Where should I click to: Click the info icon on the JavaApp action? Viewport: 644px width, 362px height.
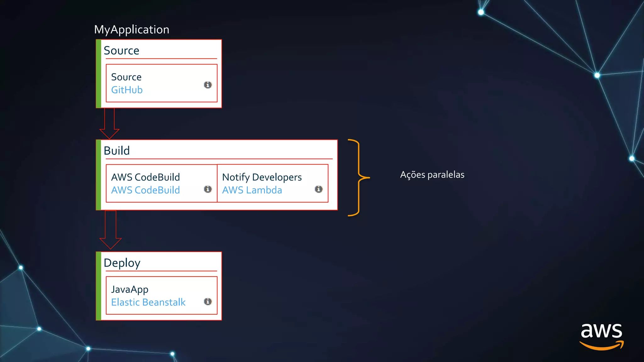tap(208, 302)
